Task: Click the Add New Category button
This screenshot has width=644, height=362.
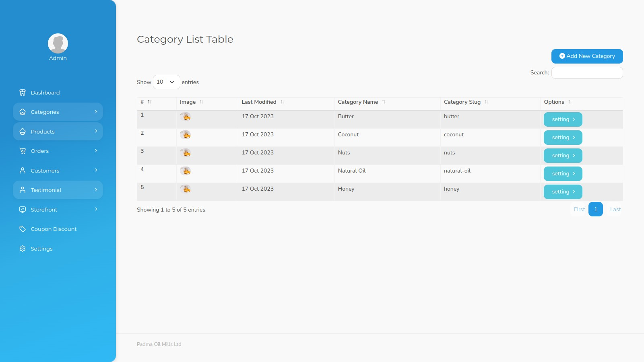Action: point(587,56)
